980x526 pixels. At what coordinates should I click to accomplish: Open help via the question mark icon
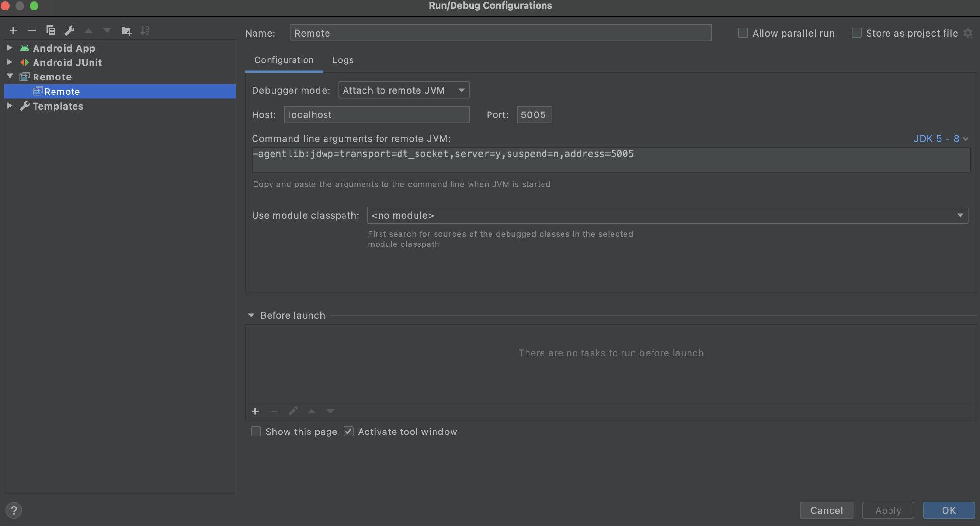pos(14,510)
